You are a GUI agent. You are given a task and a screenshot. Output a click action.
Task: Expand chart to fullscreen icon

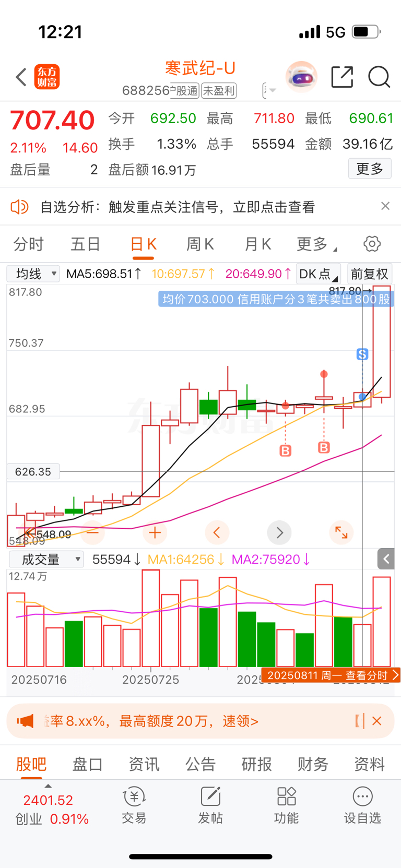pyautogui.click(x=341, y=532)
